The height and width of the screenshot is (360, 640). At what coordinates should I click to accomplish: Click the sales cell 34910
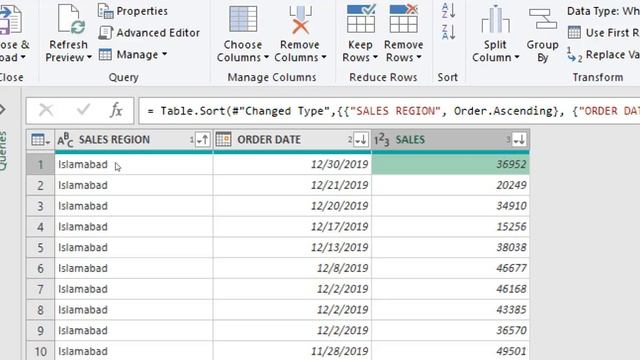tap(450, 206)
